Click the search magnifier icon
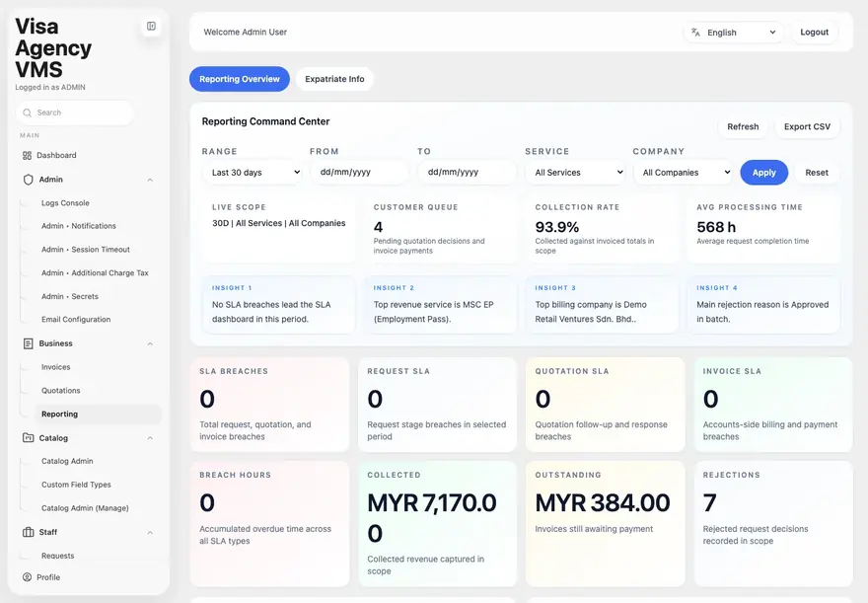This screenshot has height=603, width=868. coord(28,113)
